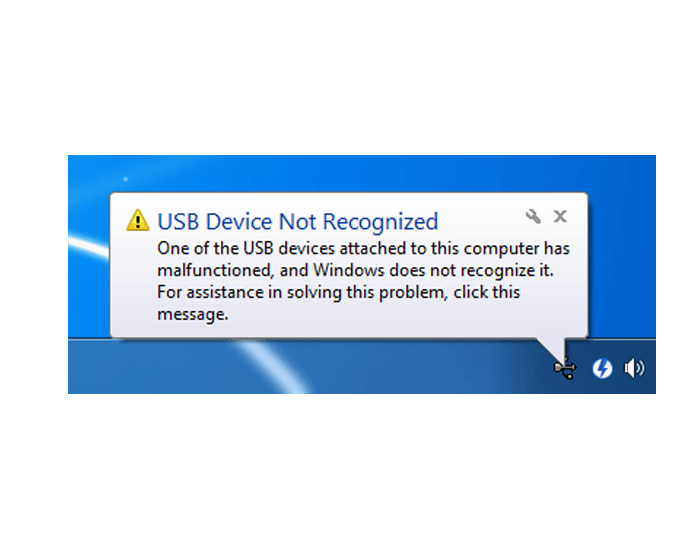
Task: Click the "One of the USB devices" line
Action: click(x=363, y=248)
